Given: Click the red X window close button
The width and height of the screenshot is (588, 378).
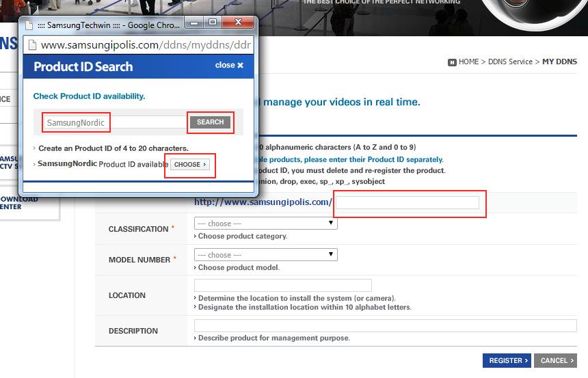Looking at the screenshot, I should (238, 23).
